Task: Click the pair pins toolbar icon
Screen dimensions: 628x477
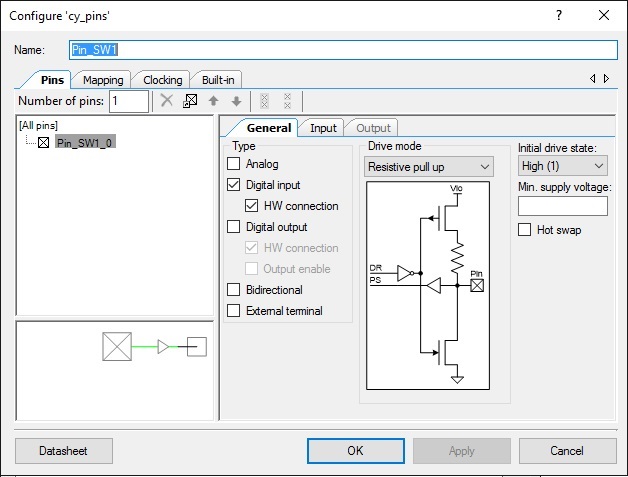Action: click(x=264, y=101)
